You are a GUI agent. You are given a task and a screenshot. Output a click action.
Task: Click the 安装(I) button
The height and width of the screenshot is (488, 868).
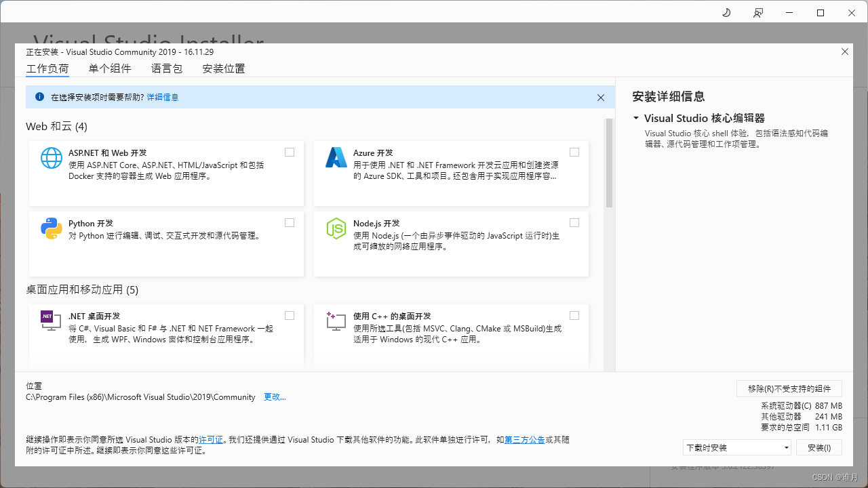(x=819, y=447)
